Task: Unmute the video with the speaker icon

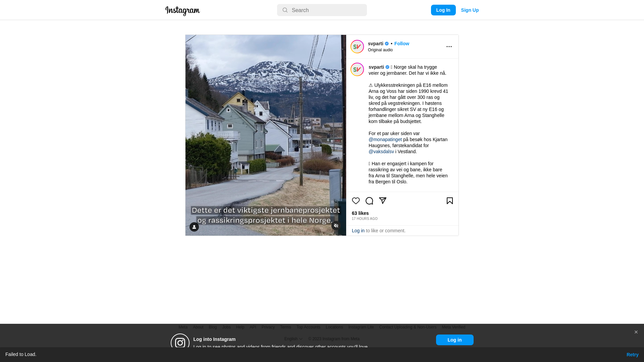Action: 336,226
